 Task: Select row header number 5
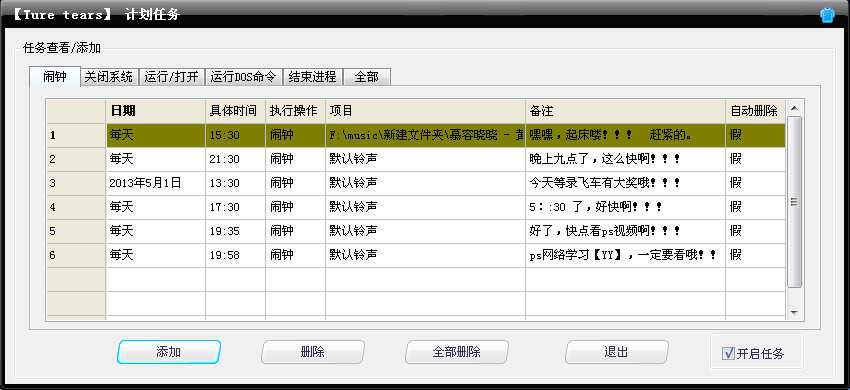click(x=76, y=231)
